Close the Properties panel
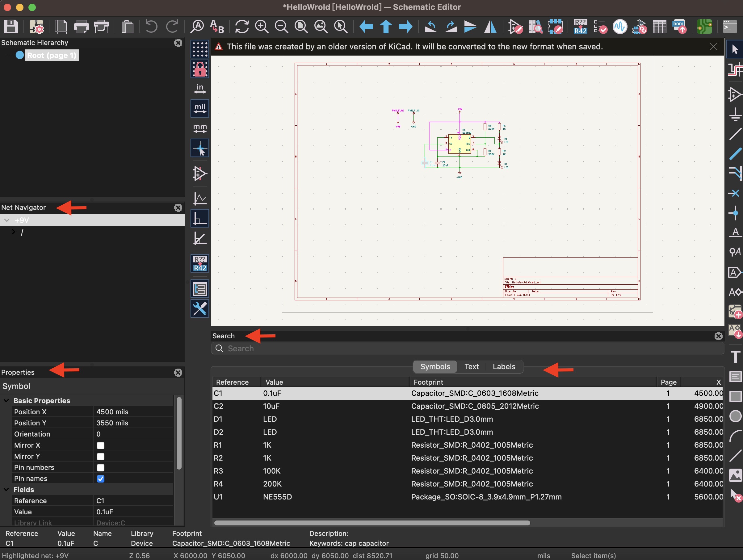Viewport: 743px width, 560px height. 178,372
